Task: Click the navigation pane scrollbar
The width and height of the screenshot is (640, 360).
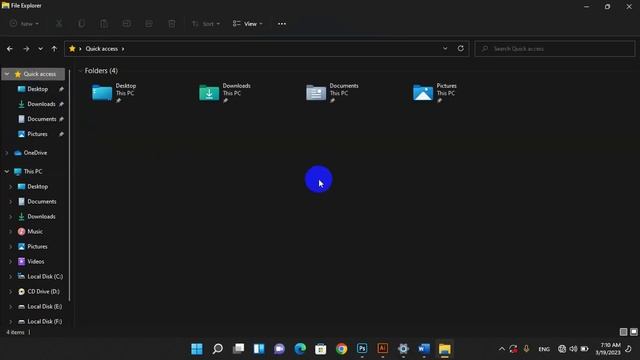Action: (x=69, y=186)
